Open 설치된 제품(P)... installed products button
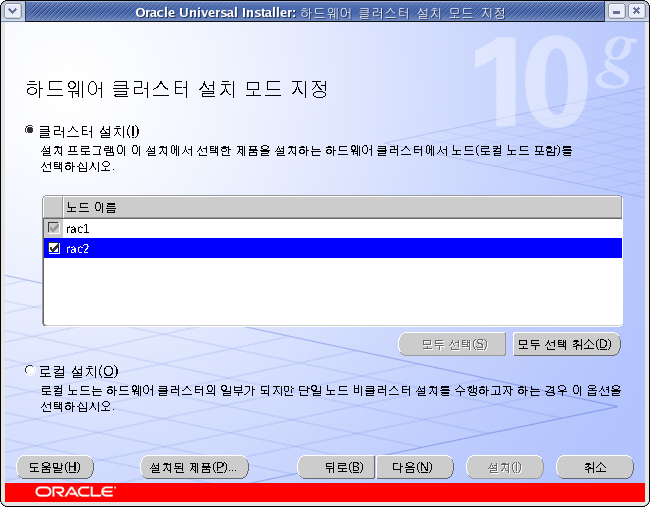Image resolution: width=650 pixels, height=507 pixels. 195,467
